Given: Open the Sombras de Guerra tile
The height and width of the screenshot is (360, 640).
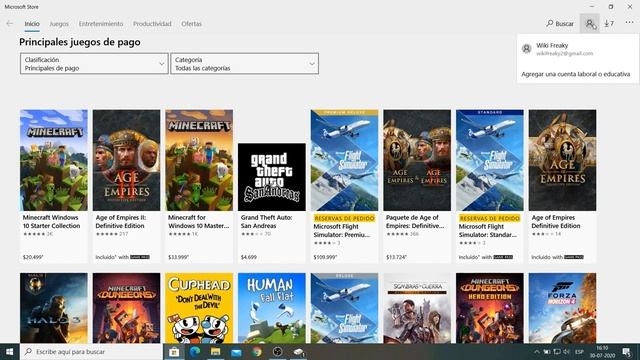Looking at the screenshot, I should pos(417,308).
